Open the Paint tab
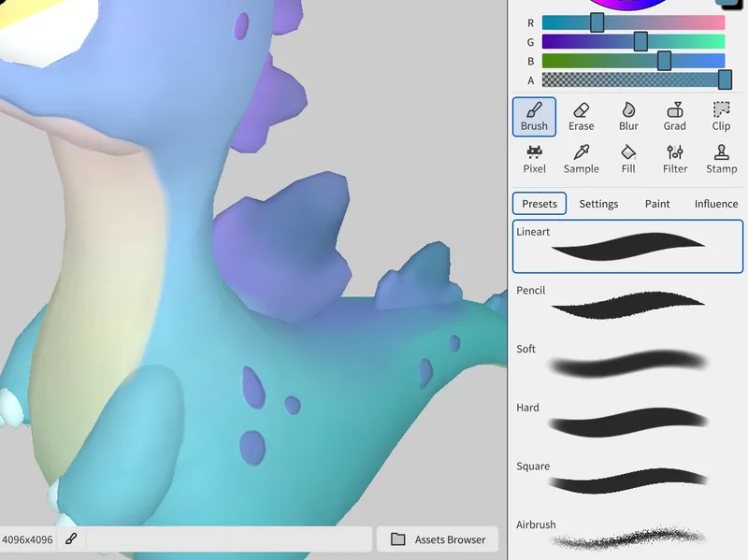This screenshot has height=560, width=748. (657, 204)
